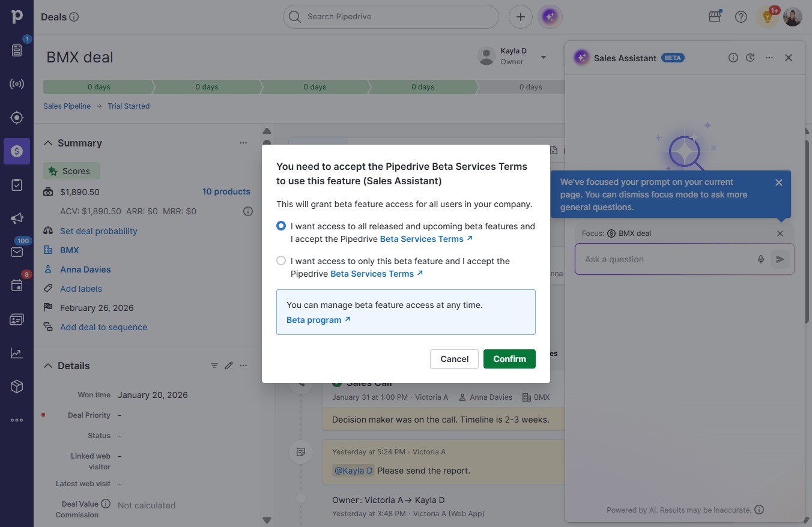The height and width of the screenshot is (527, 812).
Task: Open Leads inbox from sidebar
Action: coord(17,50)
